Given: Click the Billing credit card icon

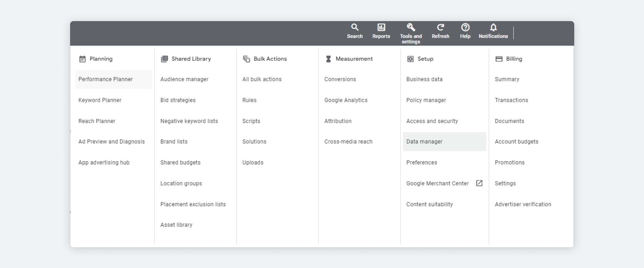Looking at the screenshot, I should [499, 59].
